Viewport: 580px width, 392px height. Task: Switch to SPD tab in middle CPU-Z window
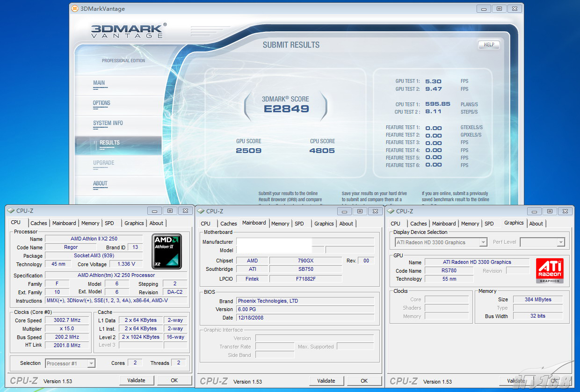pos(299,224)
